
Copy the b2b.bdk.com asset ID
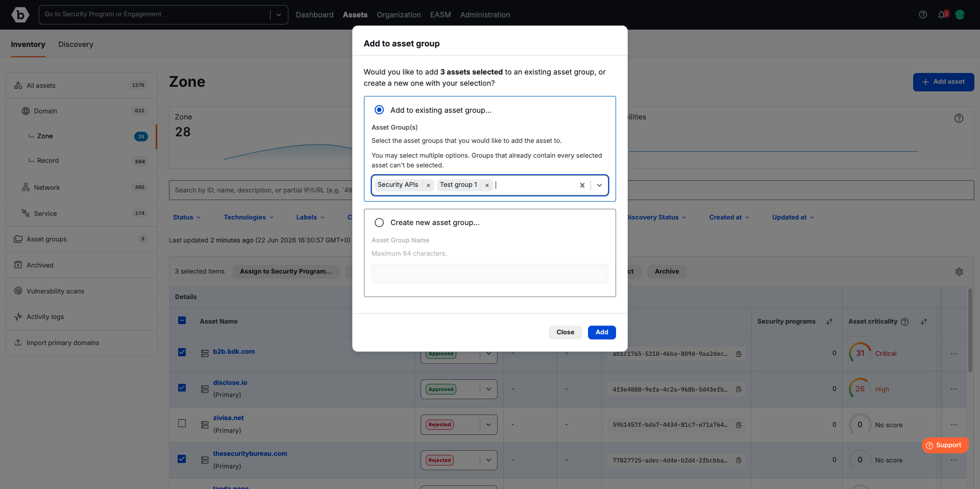[x=739, y=354]
